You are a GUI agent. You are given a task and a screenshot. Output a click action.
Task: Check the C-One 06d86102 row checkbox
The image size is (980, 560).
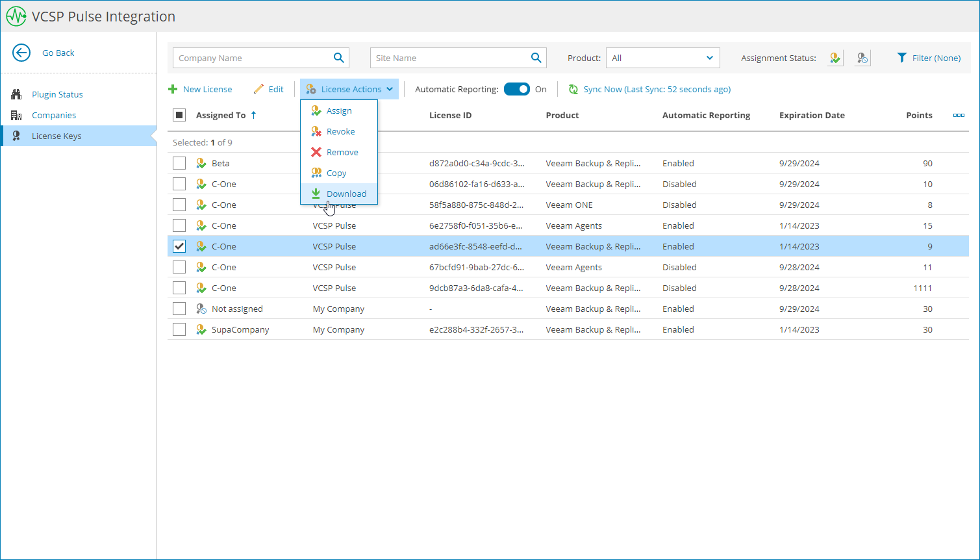click(179, 184)
